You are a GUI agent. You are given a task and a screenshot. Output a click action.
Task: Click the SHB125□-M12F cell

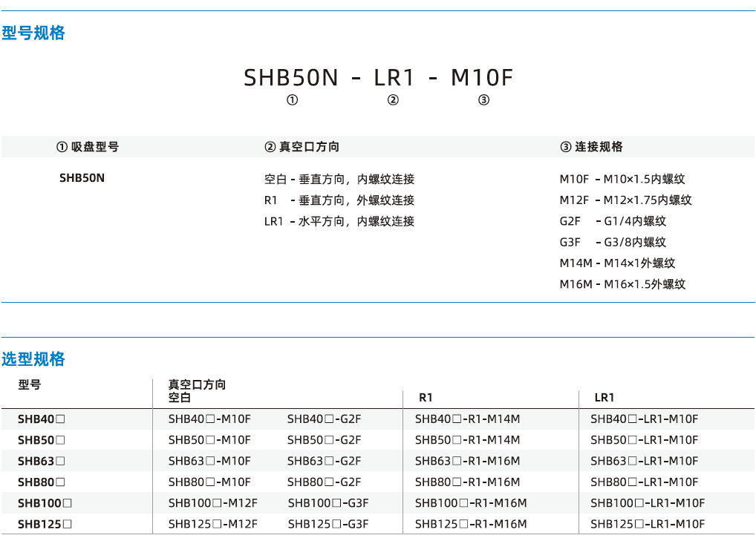coord(213,524)
